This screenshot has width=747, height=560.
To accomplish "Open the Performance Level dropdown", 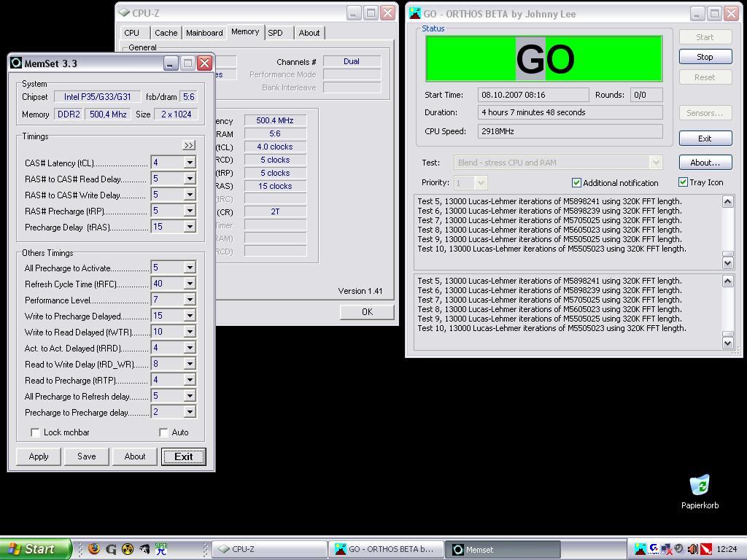I will click(190, 300).
